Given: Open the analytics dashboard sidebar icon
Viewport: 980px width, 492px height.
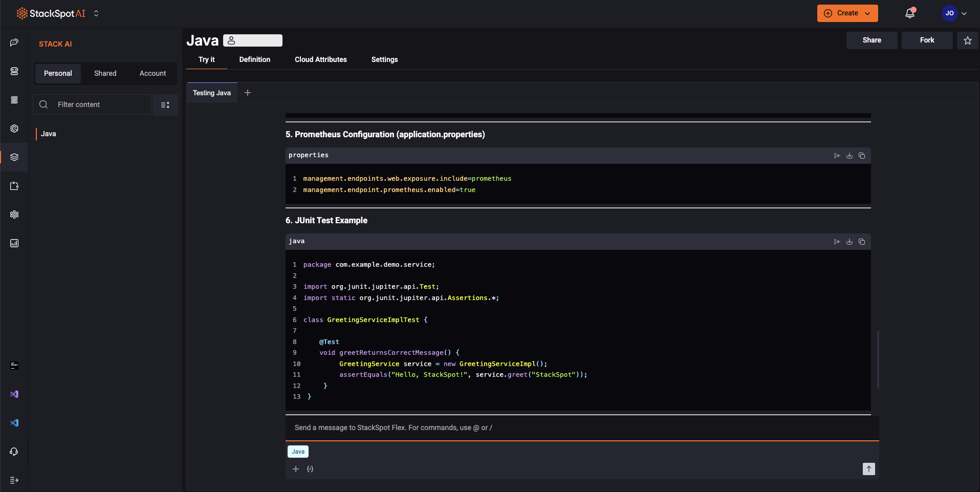Looking at the screenshot, I should 14,243.
